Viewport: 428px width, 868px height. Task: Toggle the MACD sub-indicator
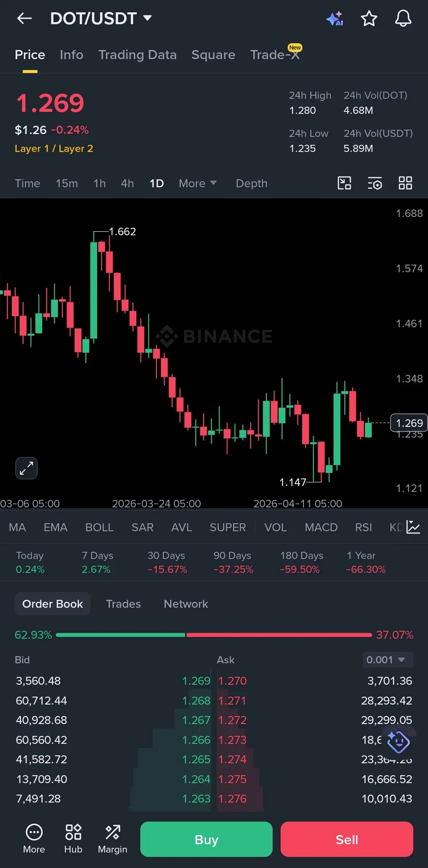(x=321, y=527)
